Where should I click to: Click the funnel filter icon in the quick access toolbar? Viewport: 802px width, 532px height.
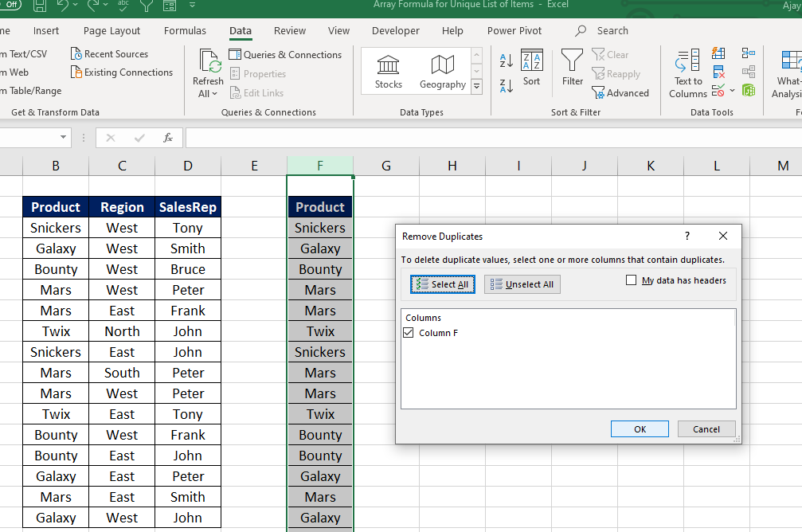coord(147,6)
